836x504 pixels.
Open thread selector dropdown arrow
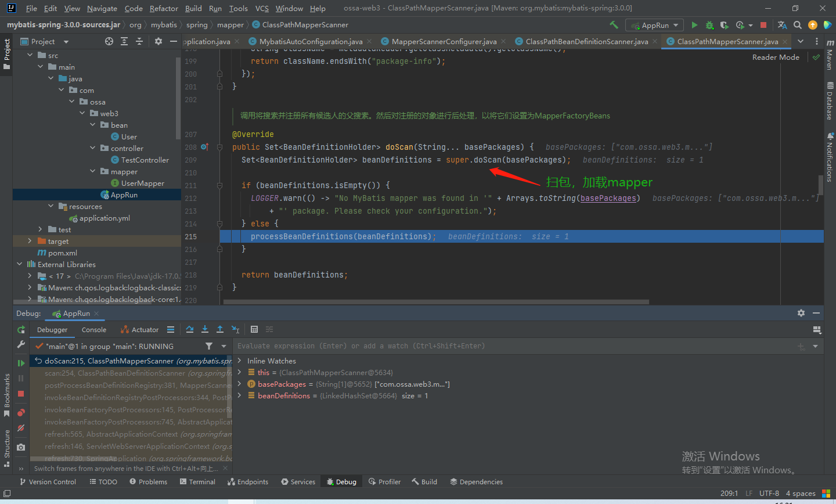coord(224,346)
